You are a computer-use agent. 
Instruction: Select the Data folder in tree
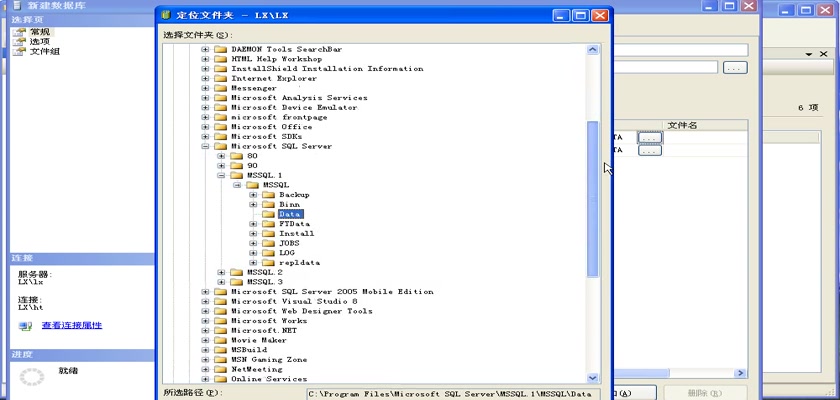[x=290, y=214]
